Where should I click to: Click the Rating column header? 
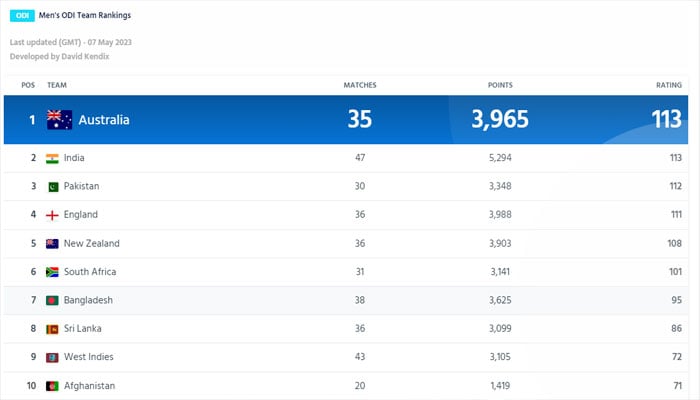pyautogui.click(x=668, y=85)
